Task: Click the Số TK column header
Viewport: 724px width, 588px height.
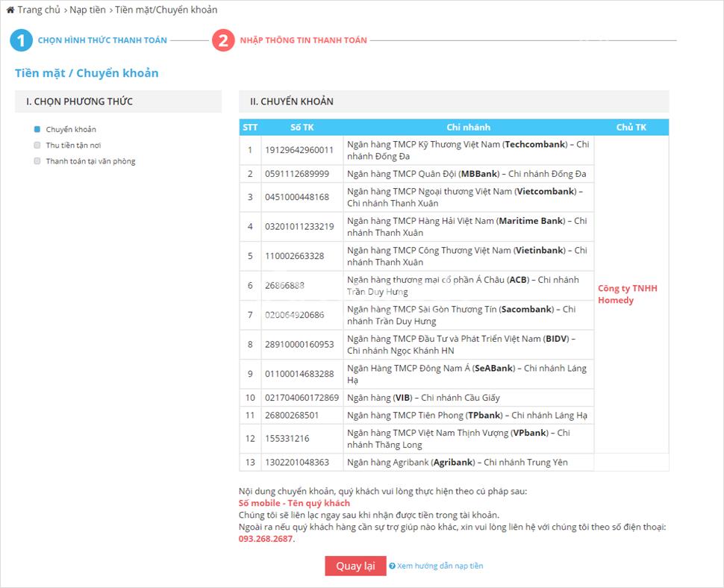Action: coord(302,128)
